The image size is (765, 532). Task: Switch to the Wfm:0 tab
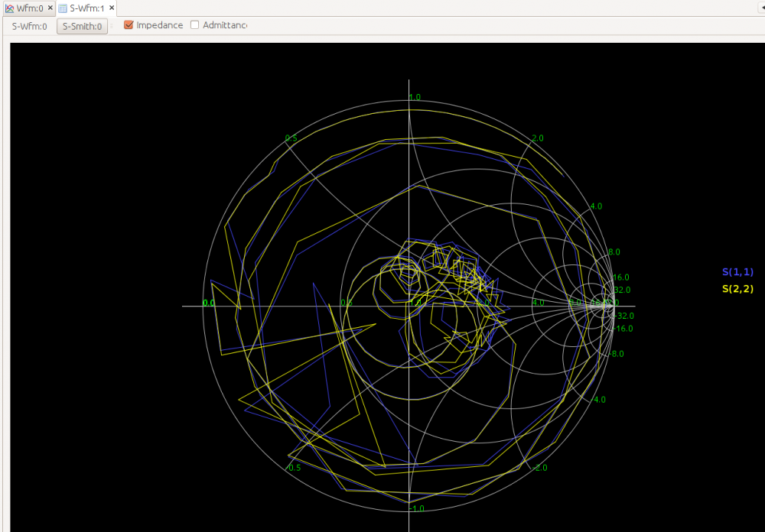pyautogui.click(x=29, y=8)
